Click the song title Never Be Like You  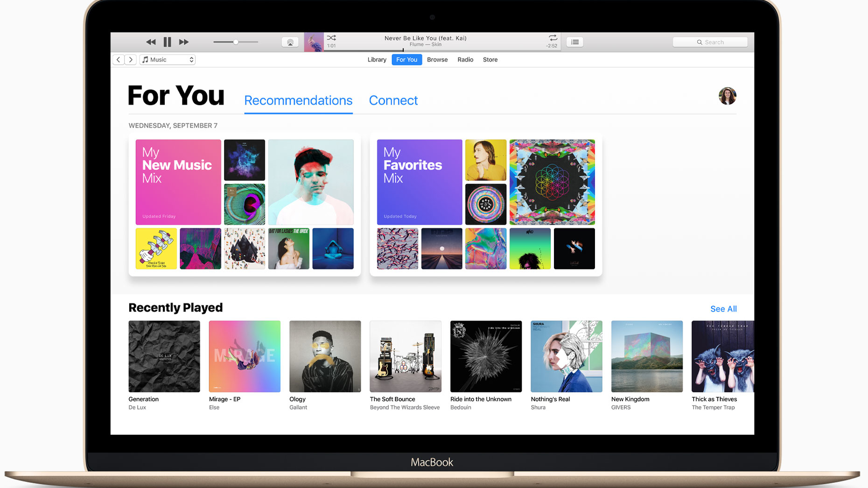426,38
